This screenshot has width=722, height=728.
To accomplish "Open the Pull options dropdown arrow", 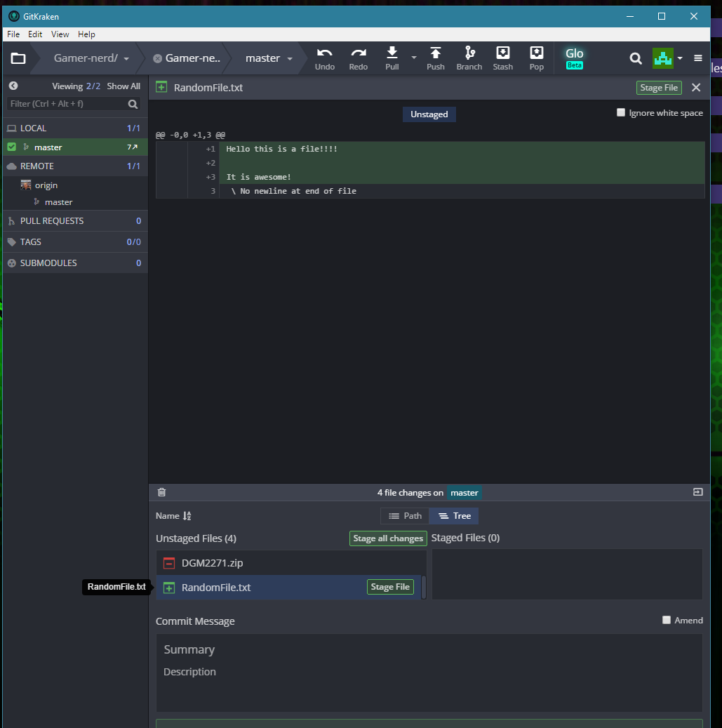I will coord(414,58).
